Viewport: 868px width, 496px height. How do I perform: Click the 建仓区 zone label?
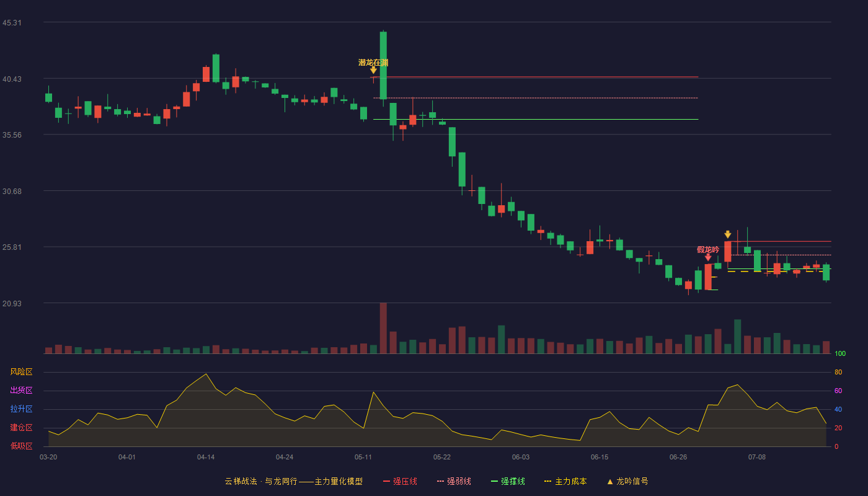(x=21, y=428)
